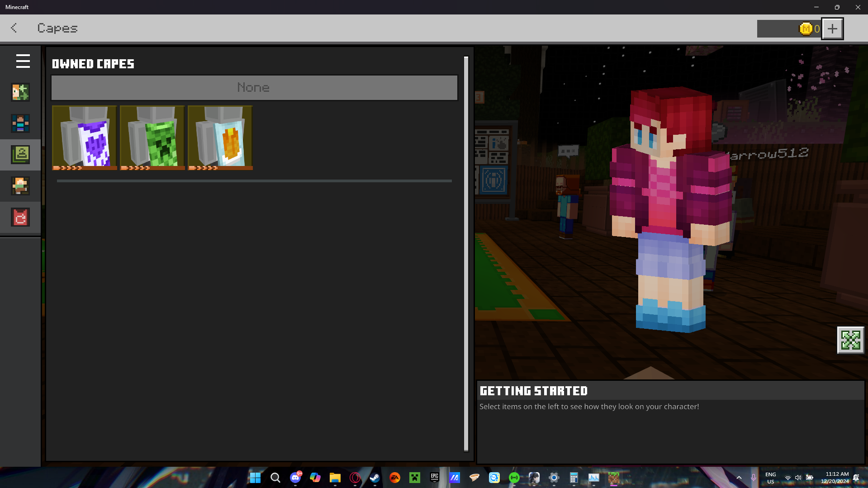
Task: Open Settings gear from the taskbar
Action: coord(554,478)
